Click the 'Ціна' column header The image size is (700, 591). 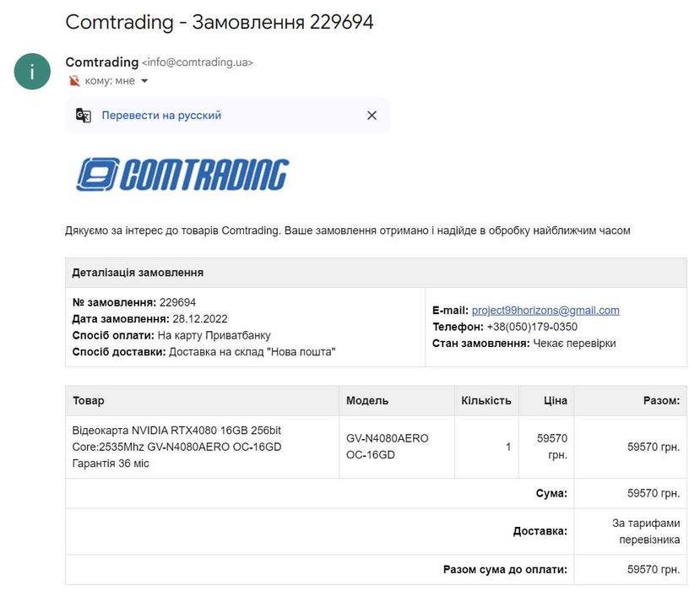pyautogui.click(x=555, y=400)
